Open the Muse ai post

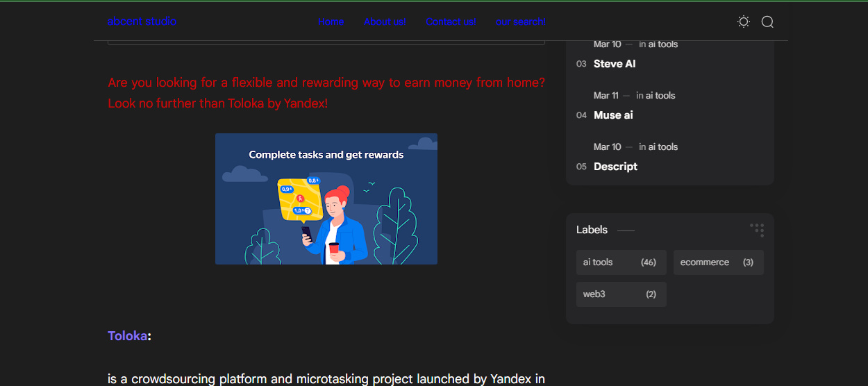click(x=613, y=115)
